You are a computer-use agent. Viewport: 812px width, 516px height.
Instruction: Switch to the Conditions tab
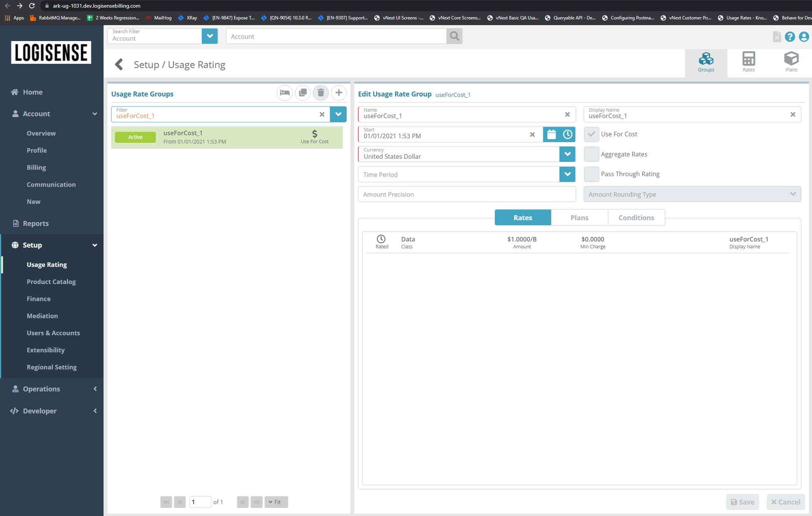636,218
